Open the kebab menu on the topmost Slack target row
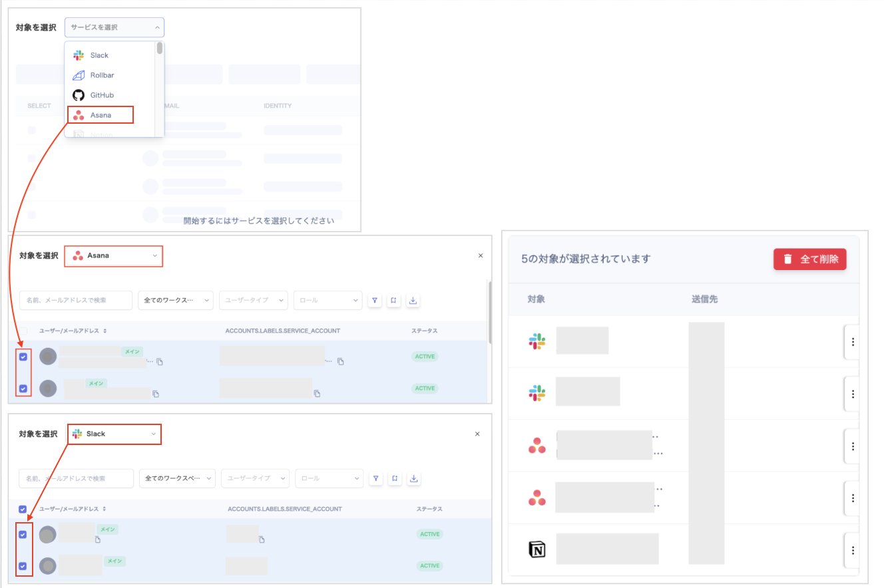The image size is (884, 588). [853, 342]
